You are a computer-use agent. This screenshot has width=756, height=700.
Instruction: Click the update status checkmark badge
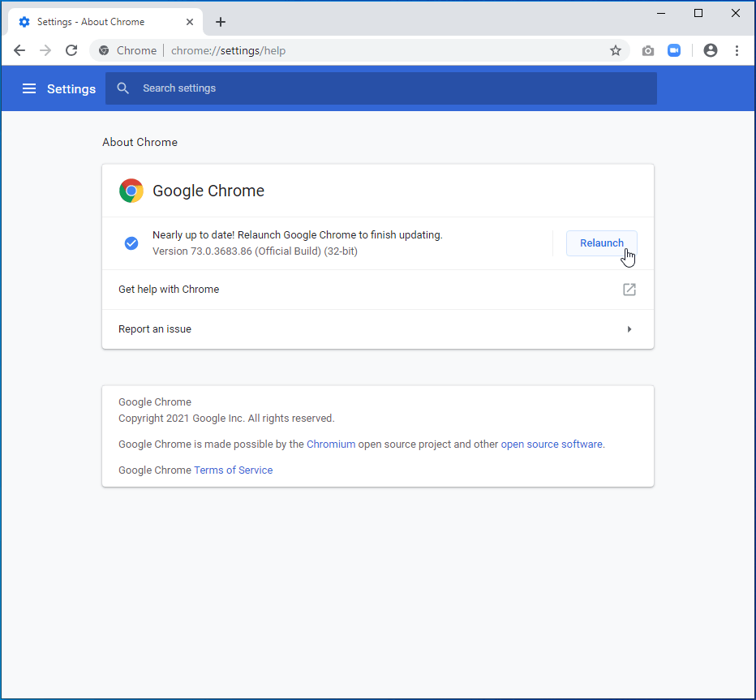tap(131, 243)
